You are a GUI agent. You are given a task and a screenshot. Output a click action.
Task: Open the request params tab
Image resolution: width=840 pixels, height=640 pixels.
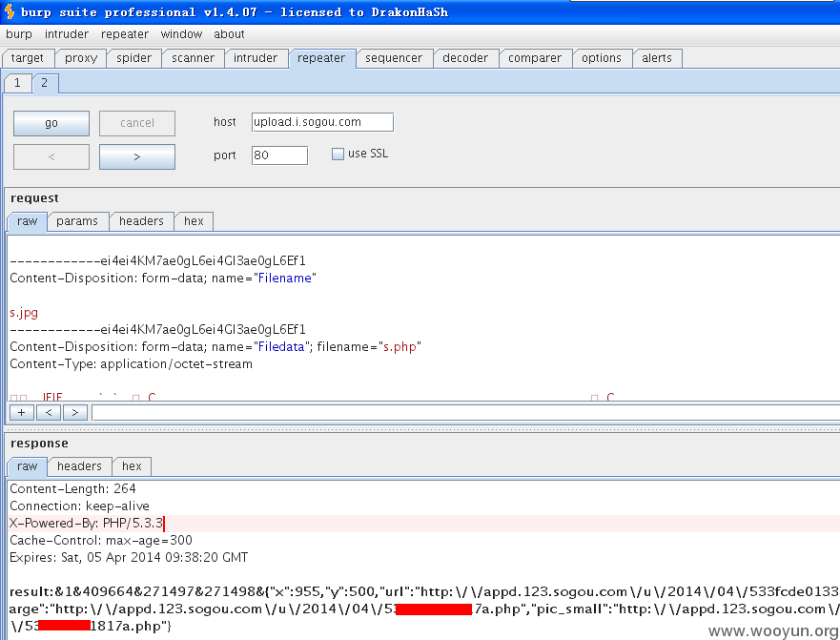(77, 221)
